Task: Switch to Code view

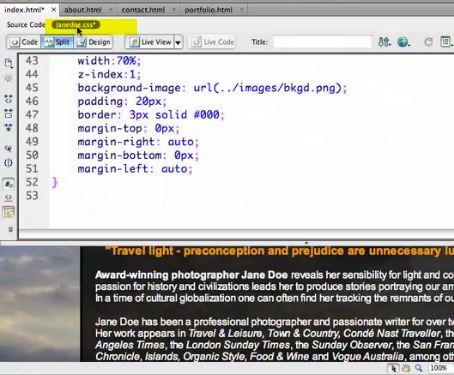Action: coord(24,42)
